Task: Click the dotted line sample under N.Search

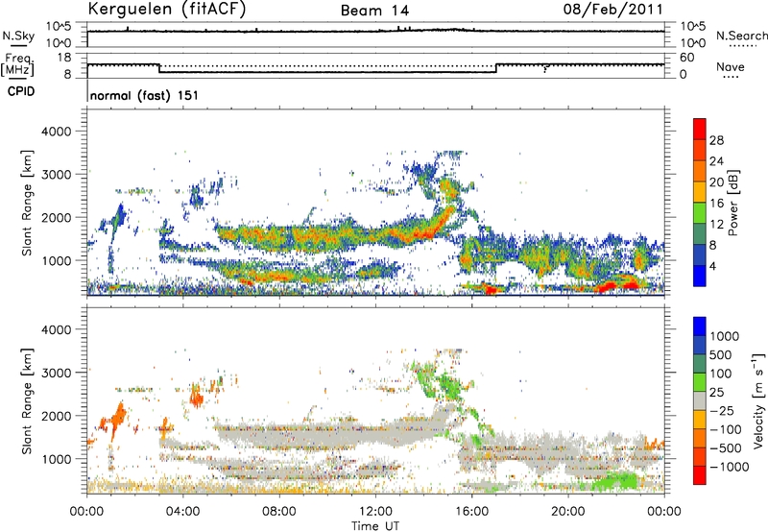Action: (742, 46)
